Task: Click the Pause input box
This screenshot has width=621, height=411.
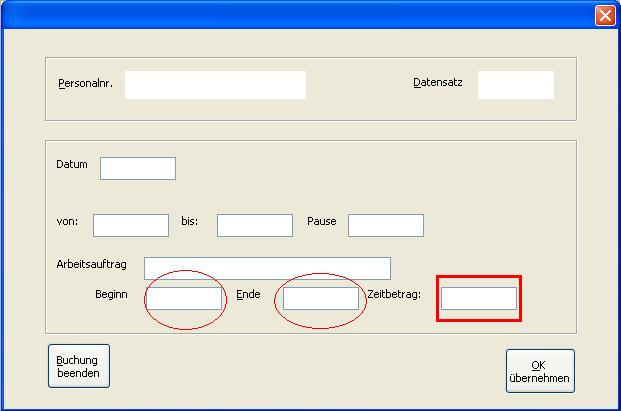Action: point(386,225)
